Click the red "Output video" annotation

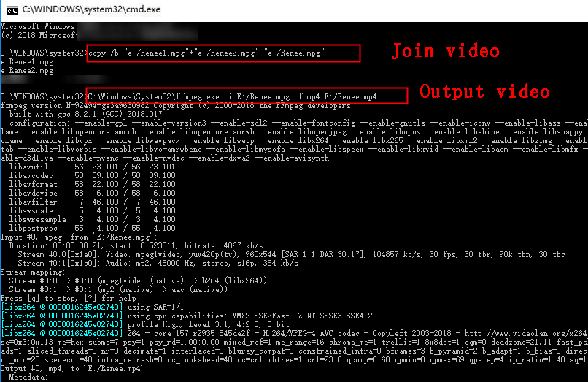point(484,91)
